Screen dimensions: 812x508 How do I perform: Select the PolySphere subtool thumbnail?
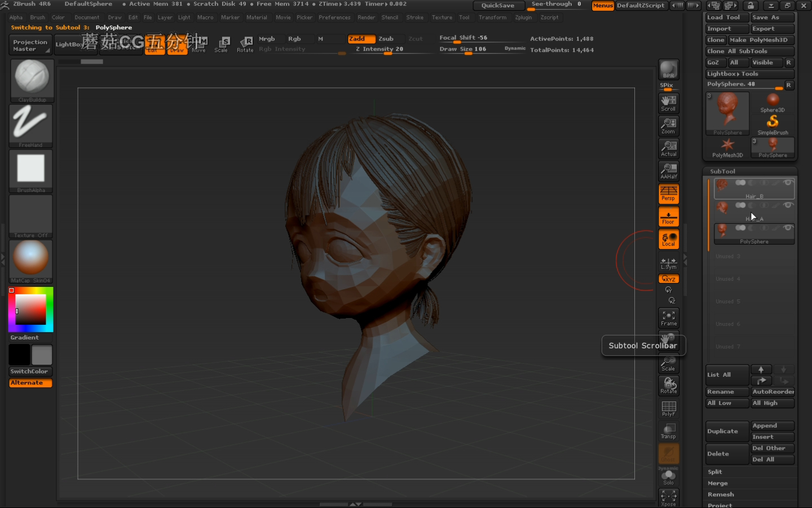[722, 231]
